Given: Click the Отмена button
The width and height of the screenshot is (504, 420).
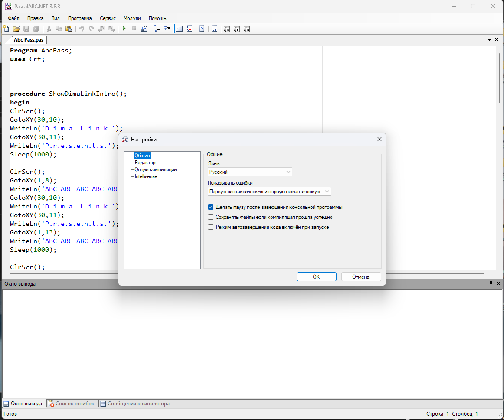Looking at the screenshot, I should (361, 277).
